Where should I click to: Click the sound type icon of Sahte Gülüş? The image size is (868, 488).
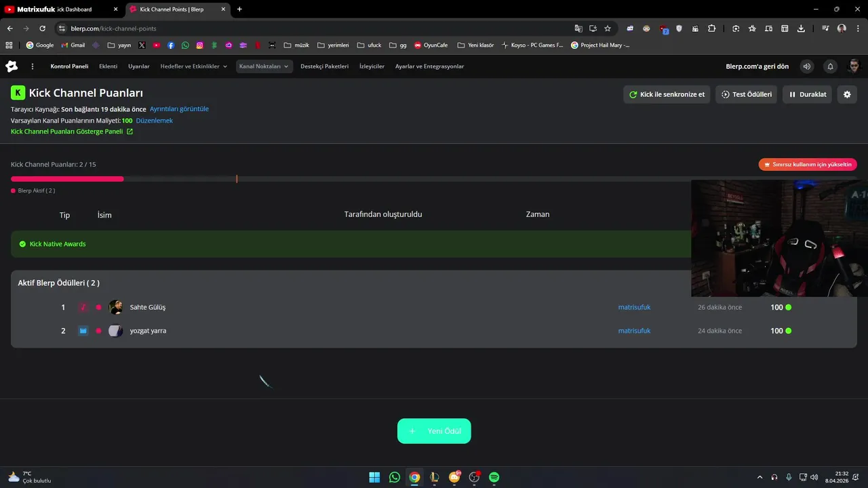click(x=83, y=307)
